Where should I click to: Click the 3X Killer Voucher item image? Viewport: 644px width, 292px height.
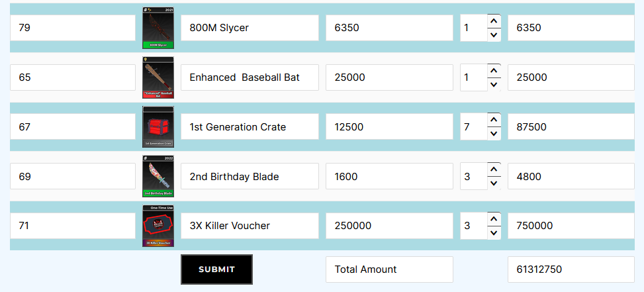click(158, 226)
